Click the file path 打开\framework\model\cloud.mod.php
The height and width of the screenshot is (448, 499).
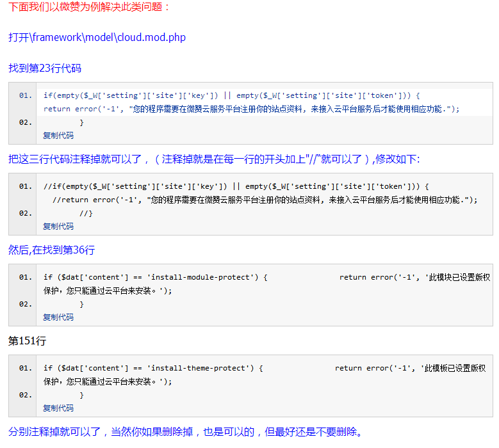(97, 38)
